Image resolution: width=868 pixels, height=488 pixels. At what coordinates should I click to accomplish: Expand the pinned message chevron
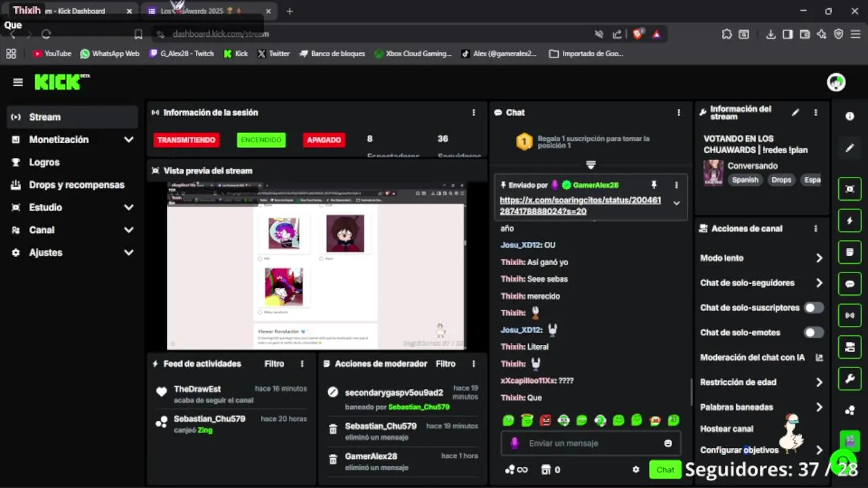(676, 203)
